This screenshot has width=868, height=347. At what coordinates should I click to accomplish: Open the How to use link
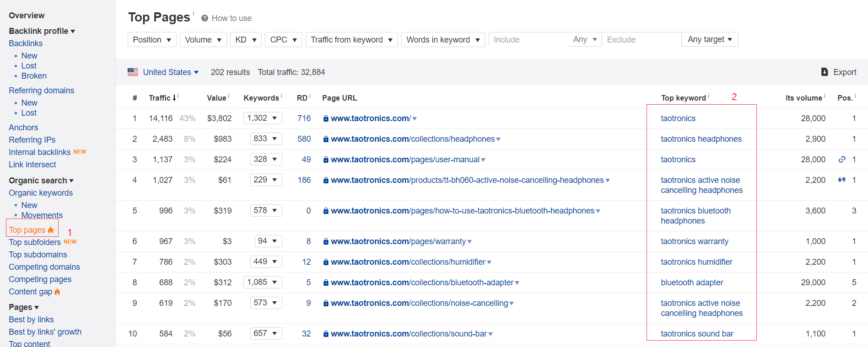coord(232,18)
